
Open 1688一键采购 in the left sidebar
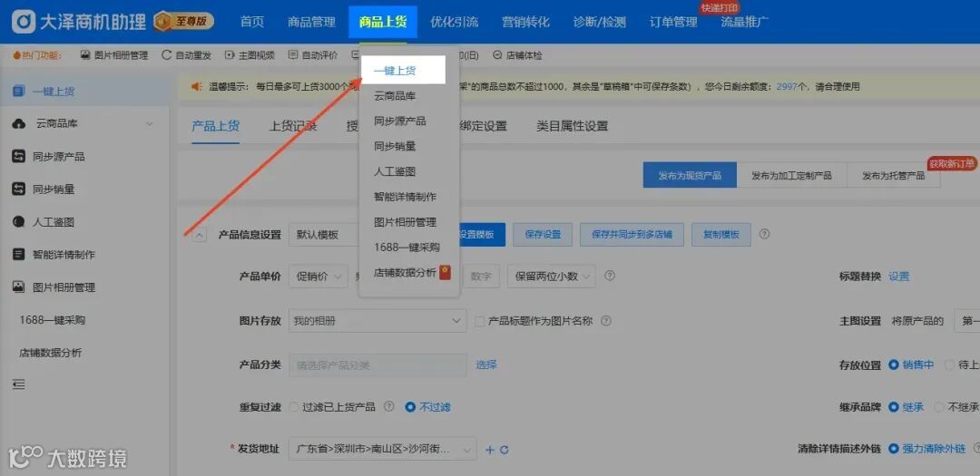tap(52, 320)
